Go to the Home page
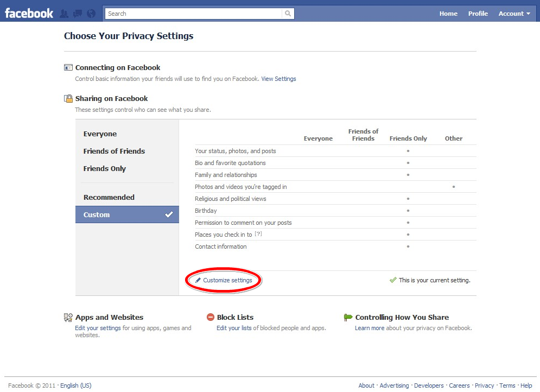The width and height of the screenshot is (540, 392). (448, 14)
